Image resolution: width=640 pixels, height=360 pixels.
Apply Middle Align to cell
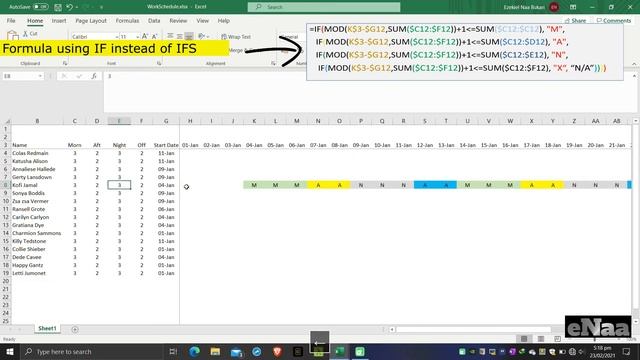point(180,36)
